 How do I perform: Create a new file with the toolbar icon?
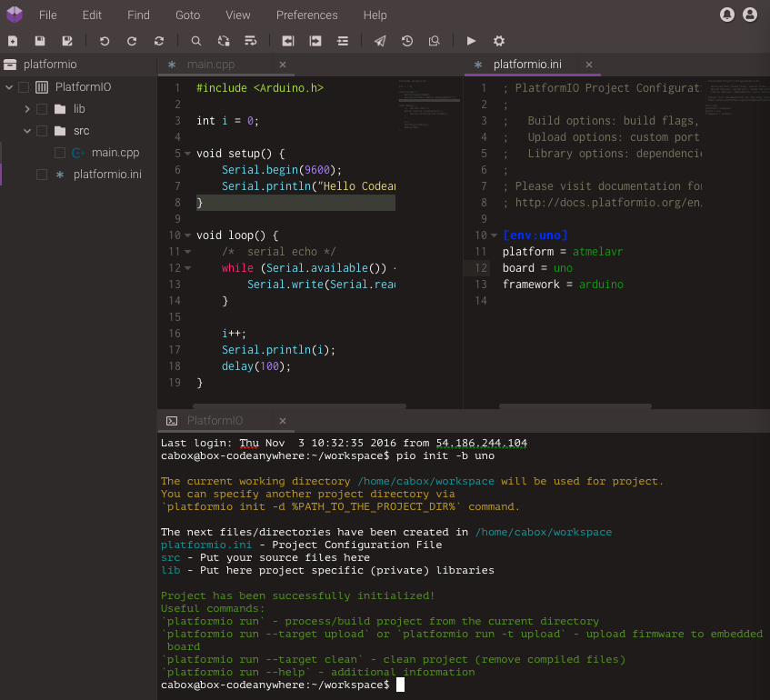click(x=13, y=41)
